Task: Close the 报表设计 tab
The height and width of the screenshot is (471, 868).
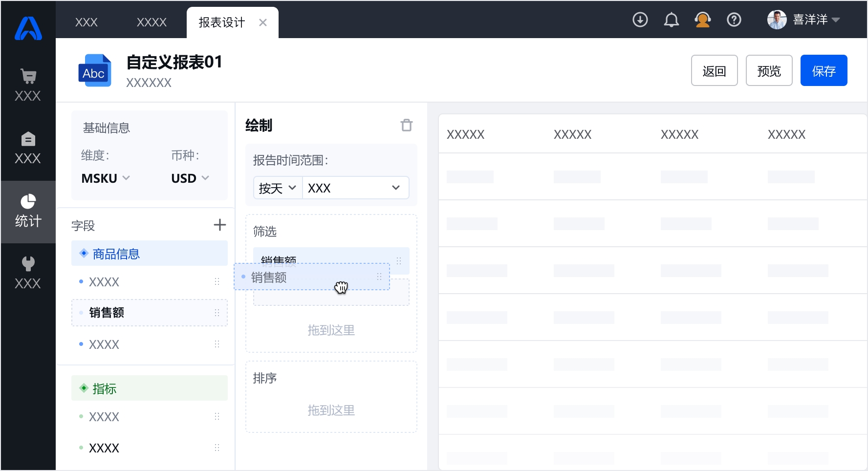Action: pos(263,22)
